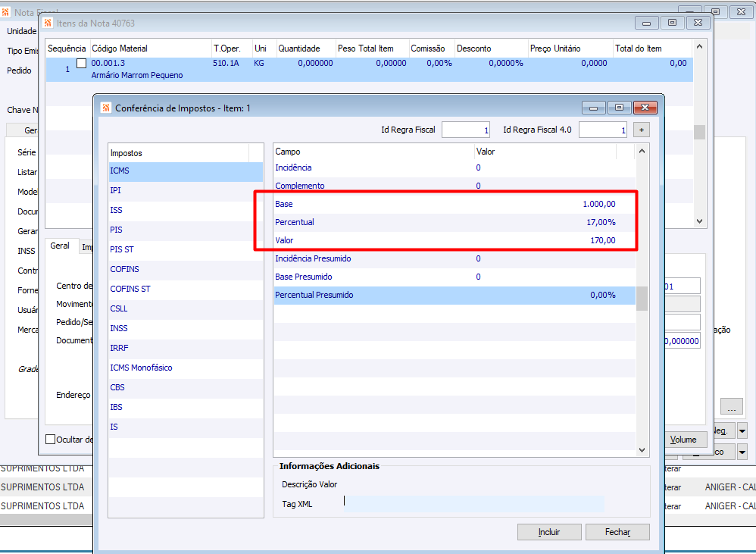Click the Itens da Nota window icon
This screenshot has height=554, width=756.
(x=48, y=23)
